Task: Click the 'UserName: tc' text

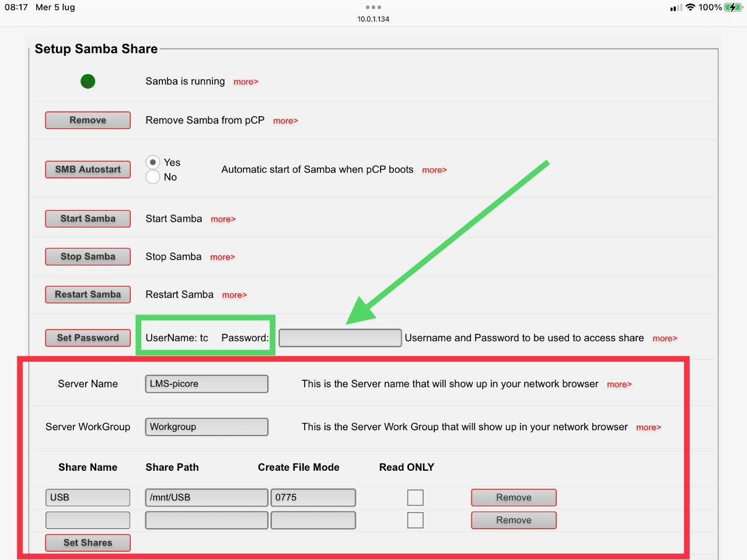Action: pos(177,338)
